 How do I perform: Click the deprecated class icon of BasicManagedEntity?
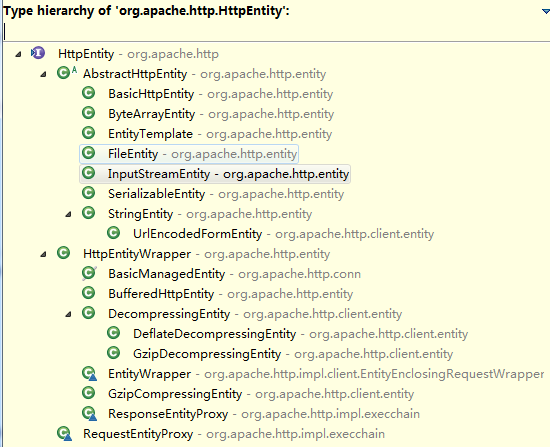[x=89, y=273]
